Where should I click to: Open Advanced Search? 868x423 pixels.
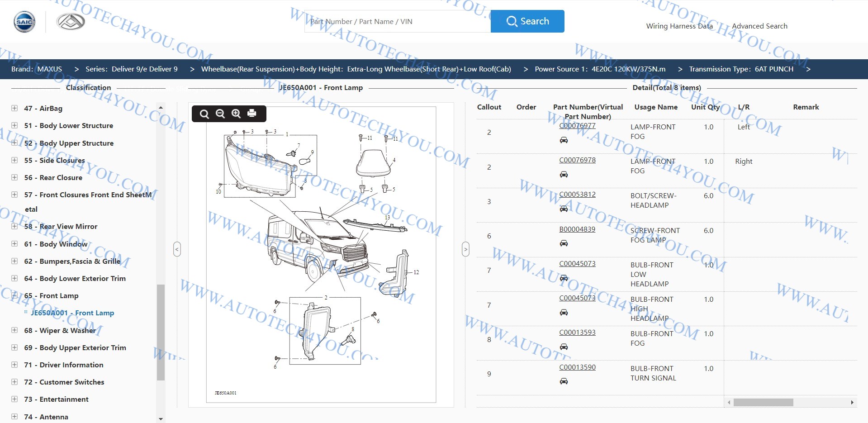(x=759, y=26)
